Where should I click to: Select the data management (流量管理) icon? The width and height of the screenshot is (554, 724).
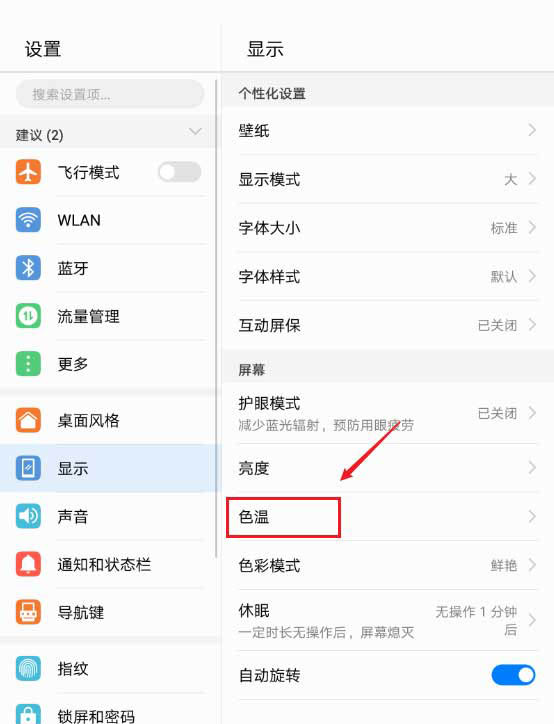point(28,316)
